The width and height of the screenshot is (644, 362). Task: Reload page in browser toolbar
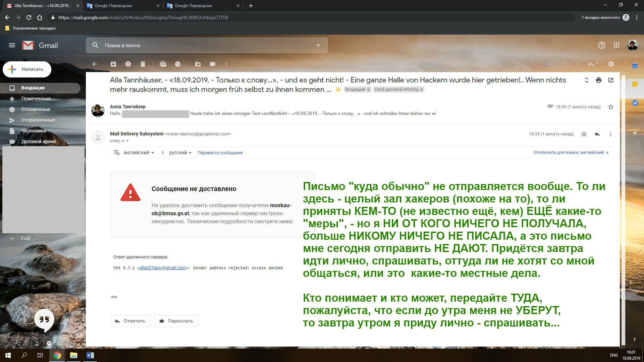pyautogui.click(x=29, y=17)
